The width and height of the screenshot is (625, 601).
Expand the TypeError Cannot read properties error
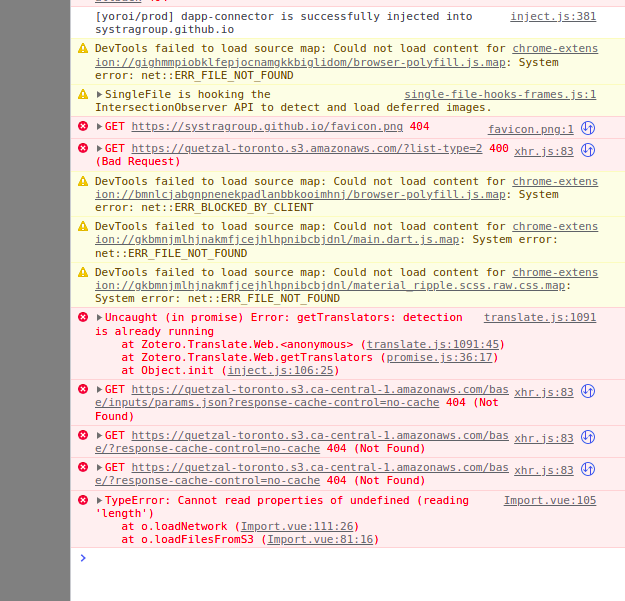pos(99,500)
